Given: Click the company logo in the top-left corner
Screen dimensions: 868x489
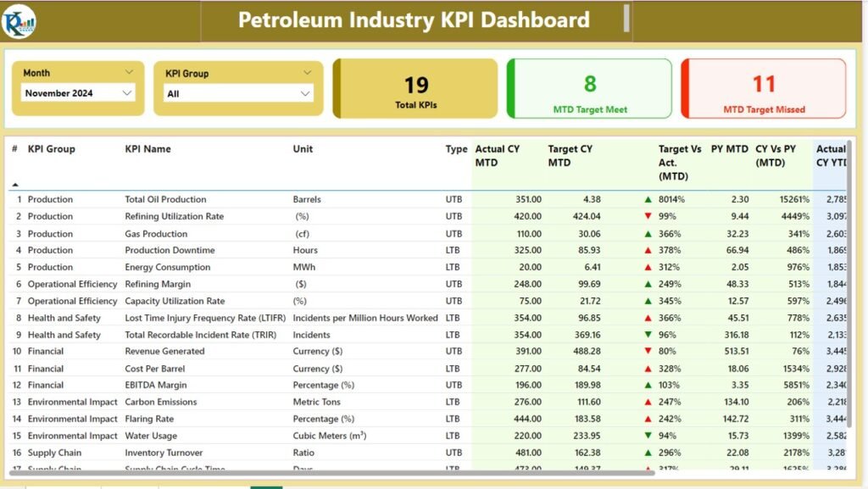Looking at the screenshot, I should [x=19, y=20].
